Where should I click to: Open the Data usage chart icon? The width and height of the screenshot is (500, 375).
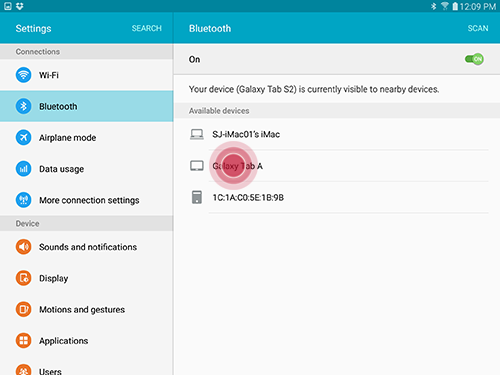pos(23,169)
